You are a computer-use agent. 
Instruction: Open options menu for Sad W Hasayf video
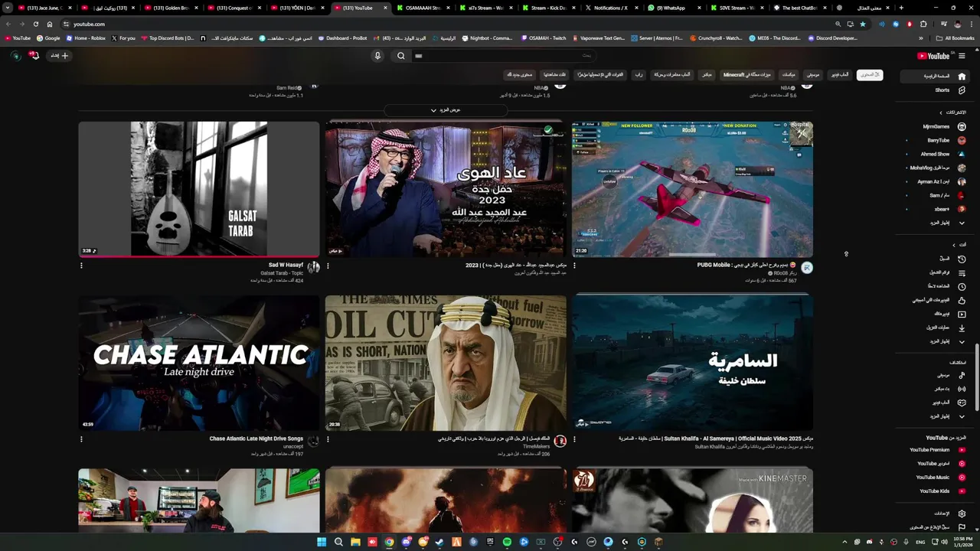click(x=81, y=266)
